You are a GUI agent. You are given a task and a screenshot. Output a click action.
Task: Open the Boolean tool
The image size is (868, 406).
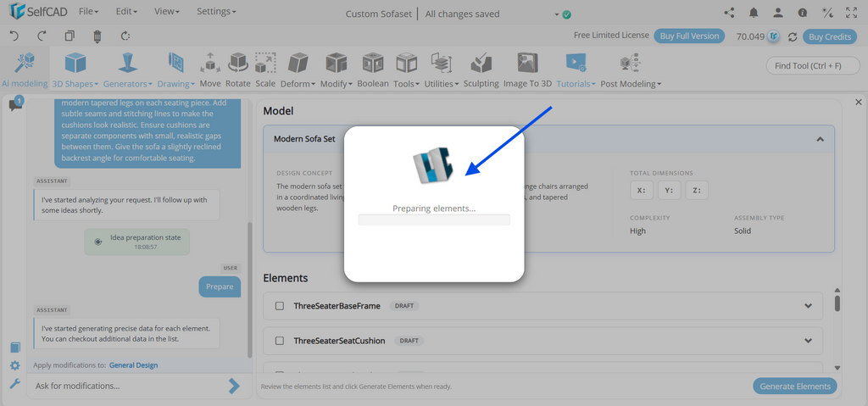coord(373,70)
